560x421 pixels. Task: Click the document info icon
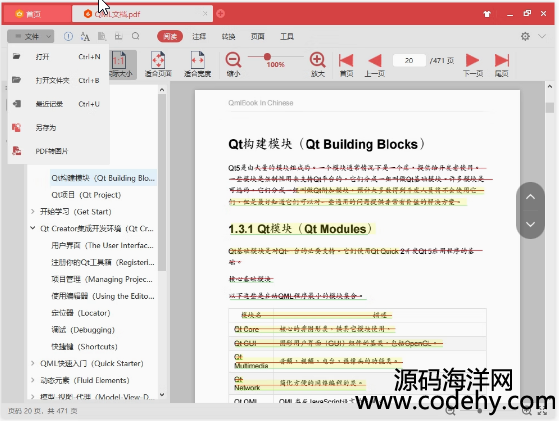[x=68, y=36]
